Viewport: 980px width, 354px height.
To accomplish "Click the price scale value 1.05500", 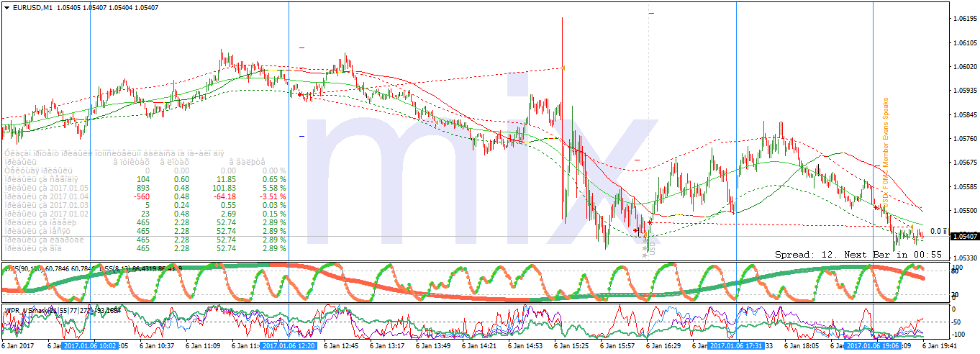I will point(964,211).
